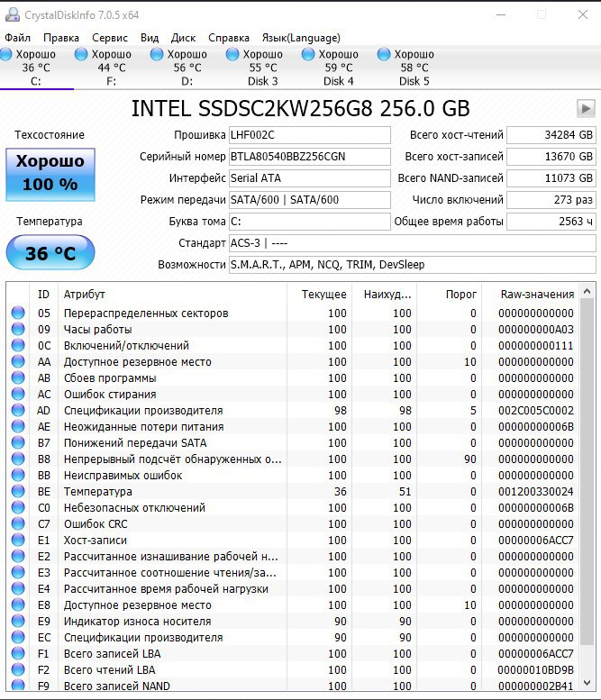The image size is (601, 700).
Task: Click the 11073 GB NAND writes value
Action: (551, 178)
